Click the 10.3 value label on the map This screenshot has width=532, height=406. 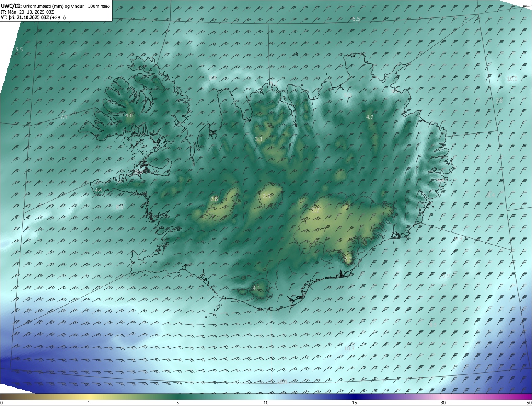coord(349,349)
